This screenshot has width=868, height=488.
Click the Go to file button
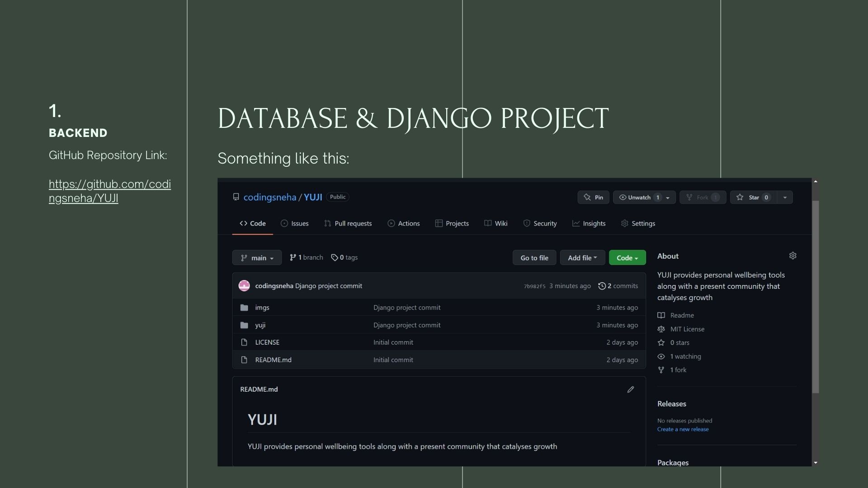[x=534, y=258]
